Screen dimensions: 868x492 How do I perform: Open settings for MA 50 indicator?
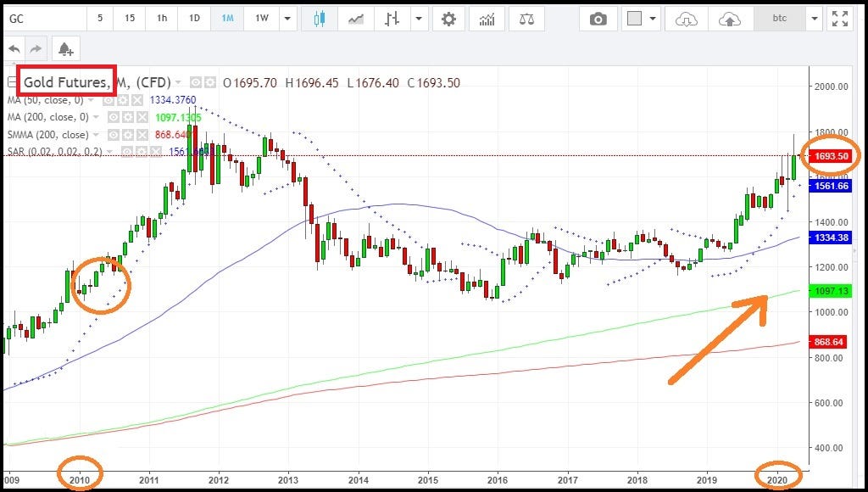point(123,100)
